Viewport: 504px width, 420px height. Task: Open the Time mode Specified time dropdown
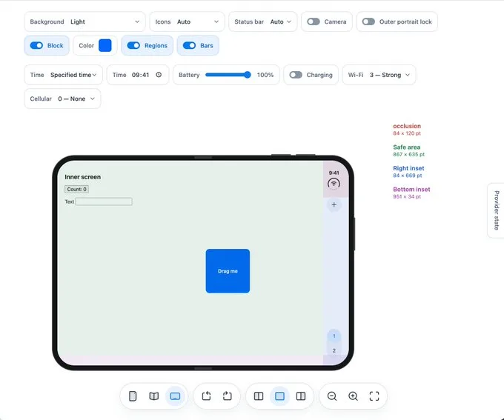coord(63,75)
